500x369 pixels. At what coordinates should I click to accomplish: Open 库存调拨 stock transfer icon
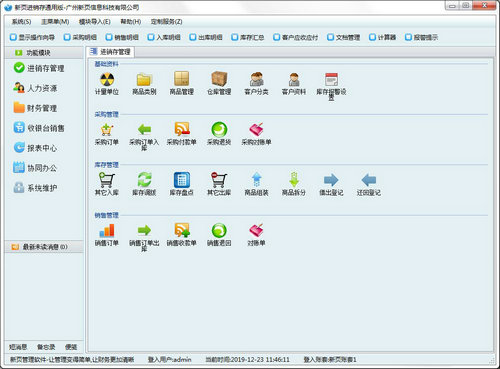(x=144, y=185)
